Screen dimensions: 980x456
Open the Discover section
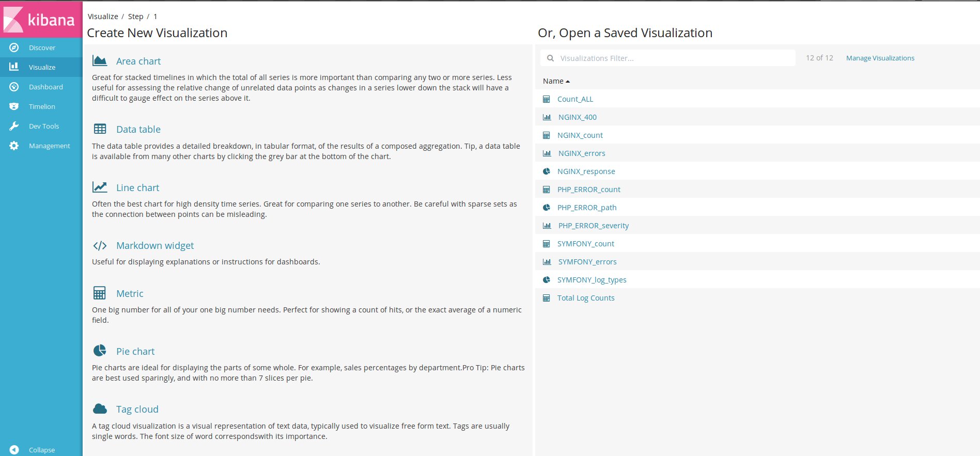(41, 48)
